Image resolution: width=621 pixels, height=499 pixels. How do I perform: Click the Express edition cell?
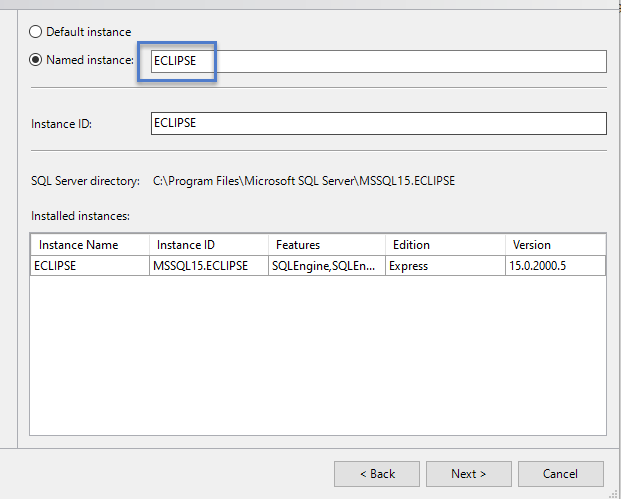click(x=445, y=266)
